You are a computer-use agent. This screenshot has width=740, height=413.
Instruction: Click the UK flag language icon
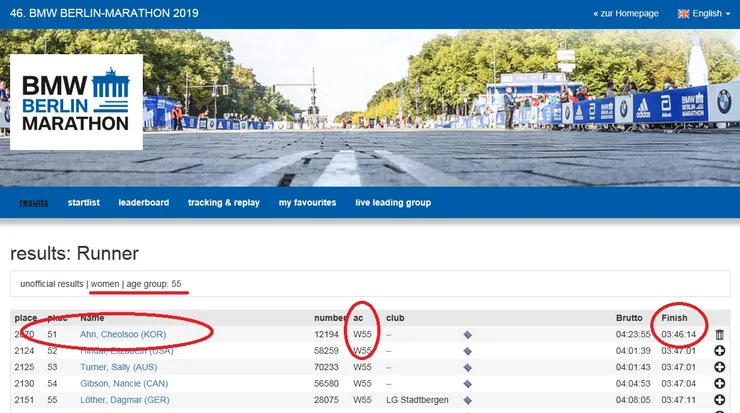point(683,14)
